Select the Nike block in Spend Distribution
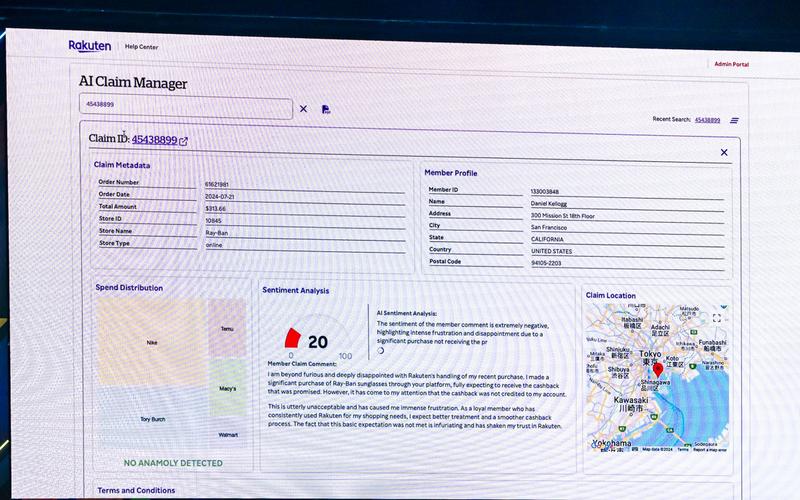This screenshot has width=800, height=500. pos(152,342)
